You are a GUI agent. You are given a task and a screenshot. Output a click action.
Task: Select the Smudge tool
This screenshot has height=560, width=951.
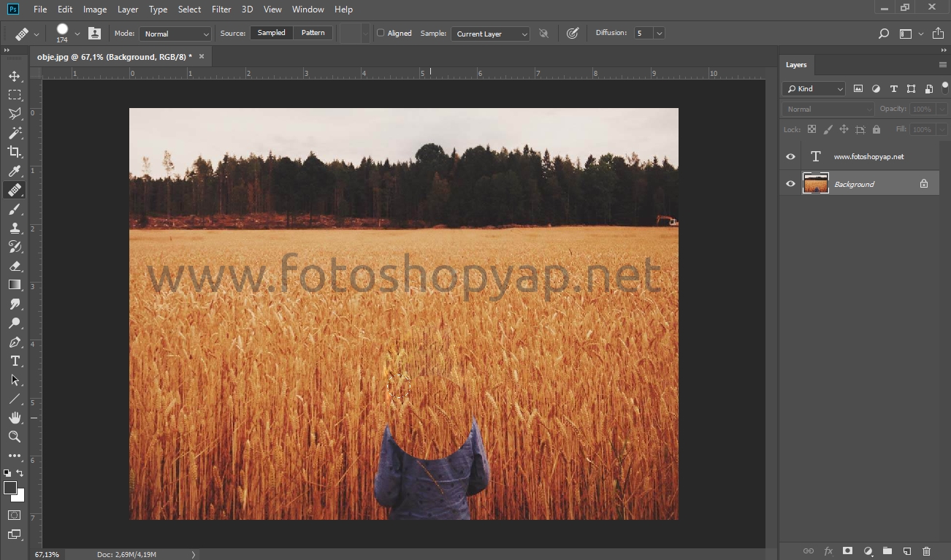15,304
